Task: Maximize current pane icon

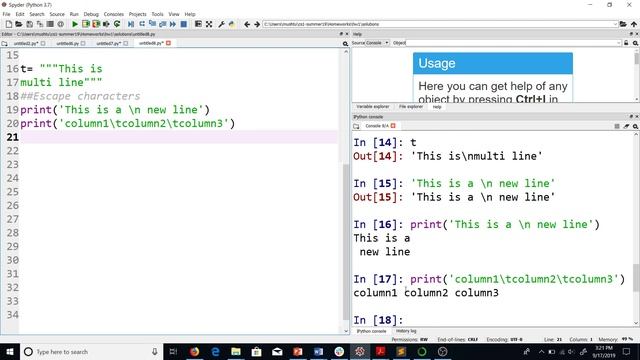Action: (198, 24)
